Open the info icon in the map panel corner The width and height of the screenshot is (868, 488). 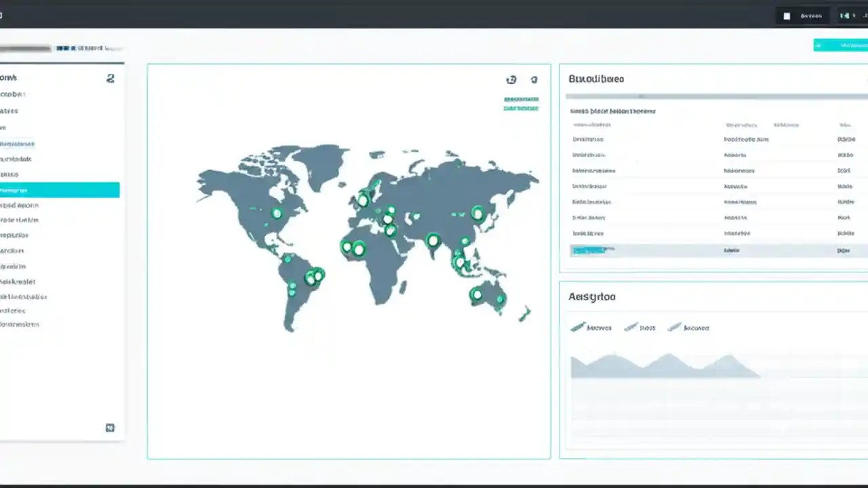tap(534, 79)
